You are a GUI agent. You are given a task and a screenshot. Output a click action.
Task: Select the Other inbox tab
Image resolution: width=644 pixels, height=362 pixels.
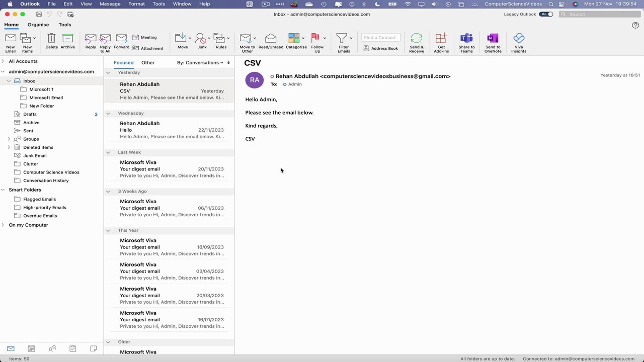click(148, 63)
